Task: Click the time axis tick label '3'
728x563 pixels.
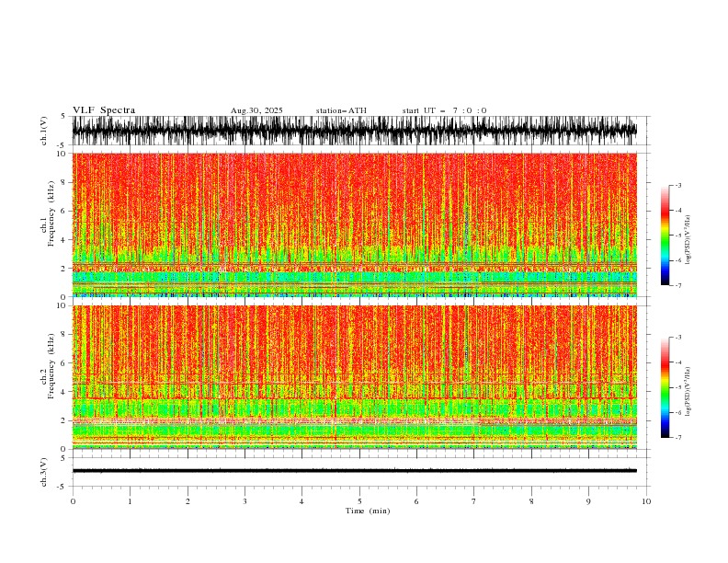Action: tap(245, 501)
